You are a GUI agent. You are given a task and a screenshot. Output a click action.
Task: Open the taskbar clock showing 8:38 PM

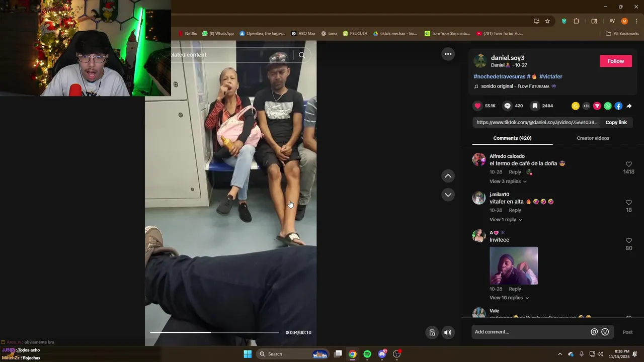[619, 354]
